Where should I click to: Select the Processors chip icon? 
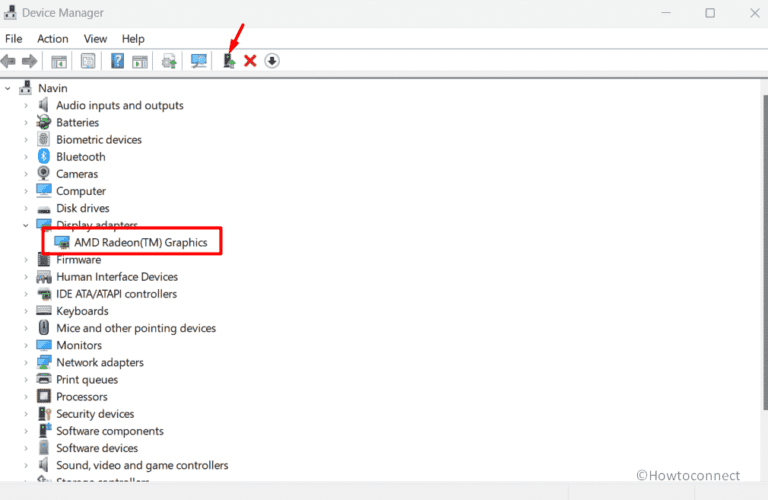[44, 396]
